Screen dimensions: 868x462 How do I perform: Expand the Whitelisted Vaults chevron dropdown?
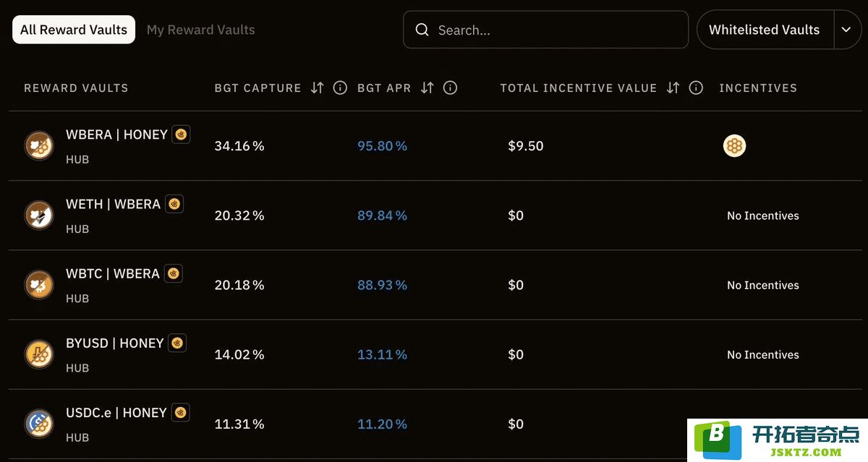click(x=846, y=30)
